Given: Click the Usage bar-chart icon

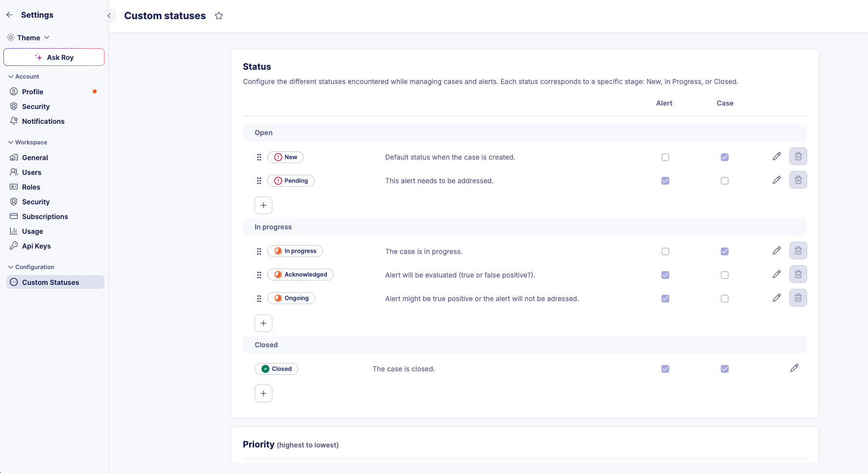Looking at the screenshot, I should (x=13, y=231).
